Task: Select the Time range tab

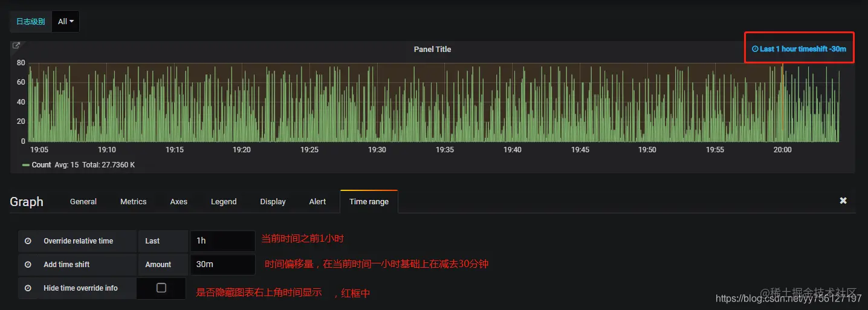Action: [x=369, y=201]
